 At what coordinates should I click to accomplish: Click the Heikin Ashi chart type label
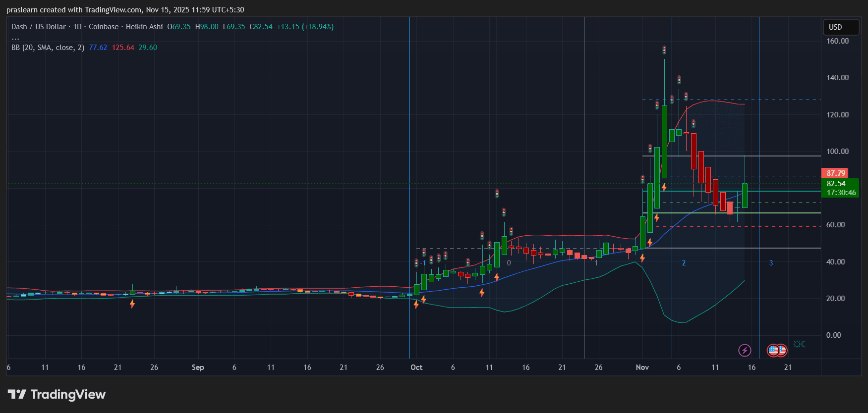point(144,27)
